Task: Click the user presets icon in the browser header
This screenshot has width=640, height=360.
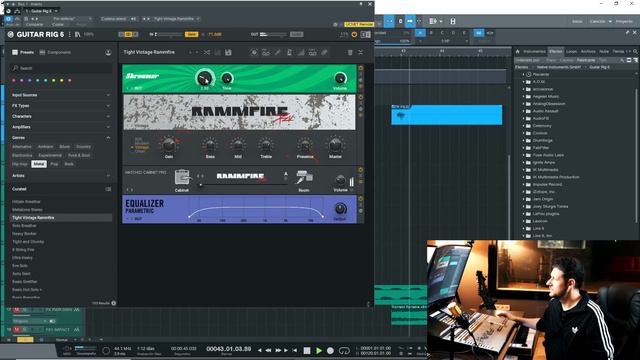Action: pos(108,52)
